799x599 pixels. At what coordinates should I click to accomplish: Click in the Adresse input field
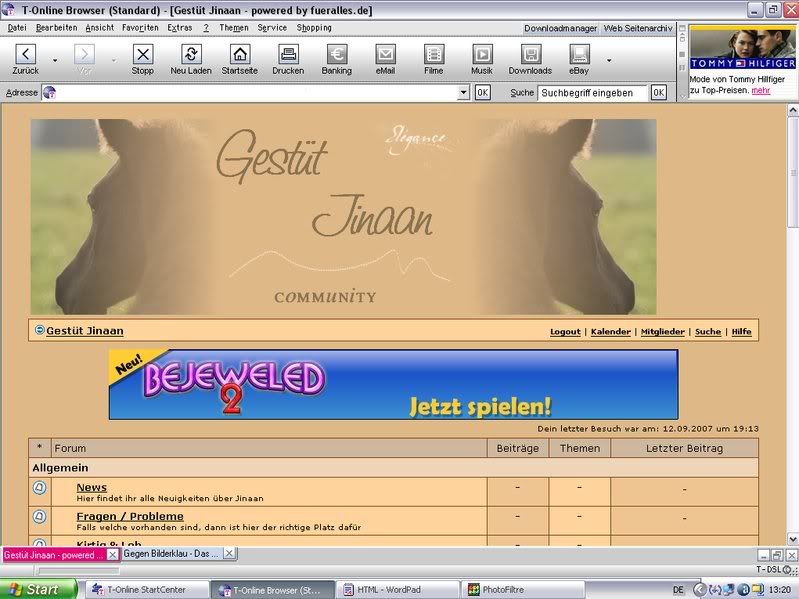256,93
